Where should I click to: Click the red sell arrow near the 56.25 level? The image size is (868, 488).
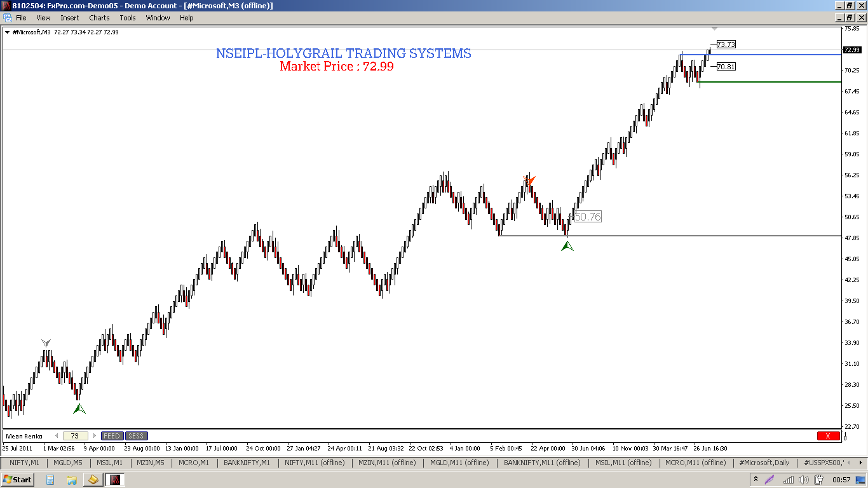[530, 180]
